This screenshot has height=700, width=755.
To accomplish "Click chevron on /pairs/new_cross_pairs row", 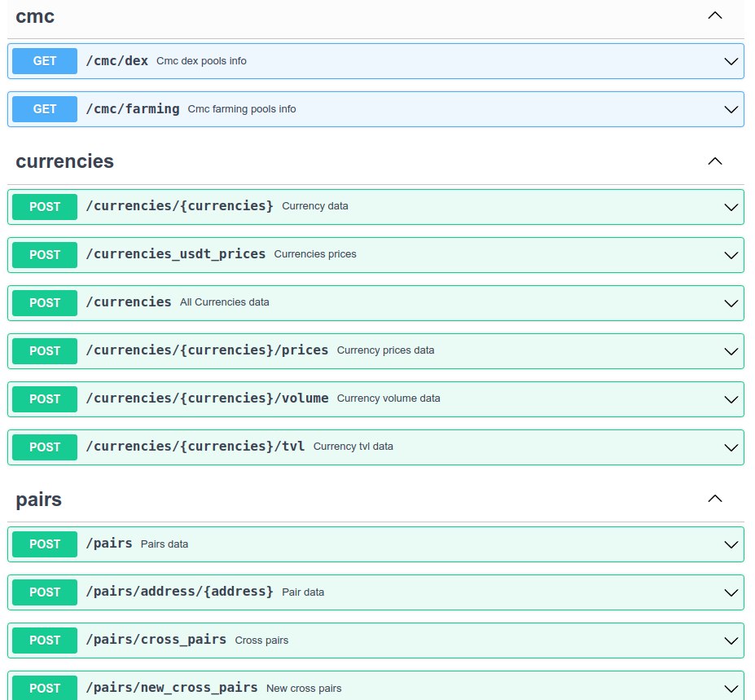I will [731, 689].
